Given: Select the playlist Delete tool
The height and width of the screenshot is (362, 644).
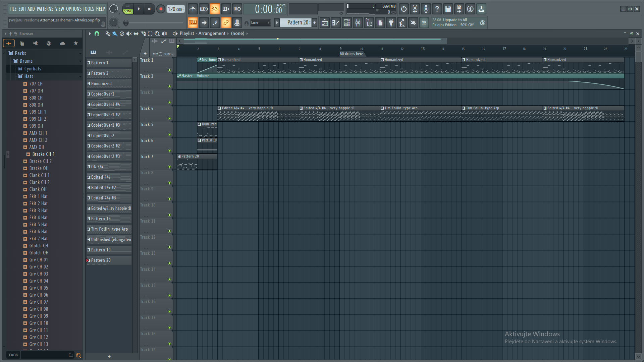Looking at the screenshot, I should (x=122, y=34).
